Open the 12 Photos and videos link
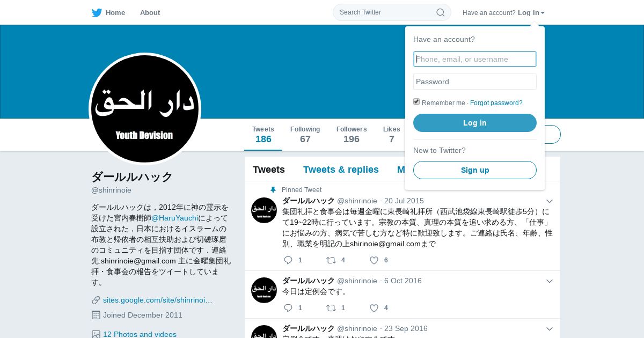 click(140, 334)
